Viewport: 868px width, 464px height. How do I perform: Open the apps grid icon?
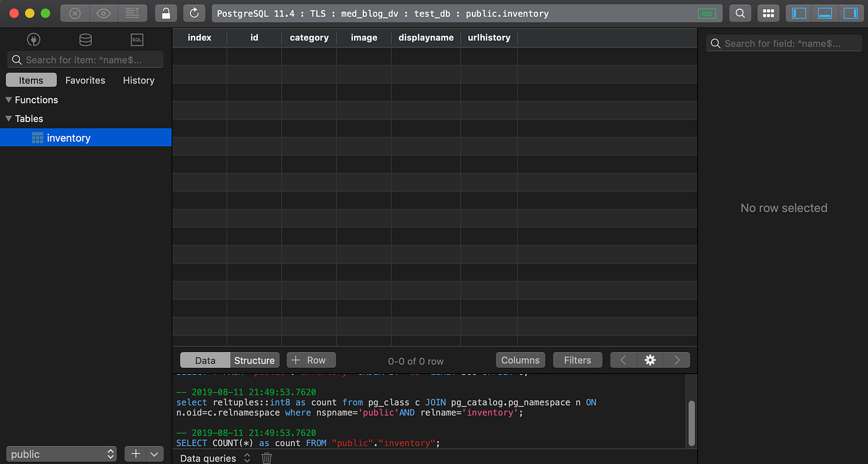point(768,13)
